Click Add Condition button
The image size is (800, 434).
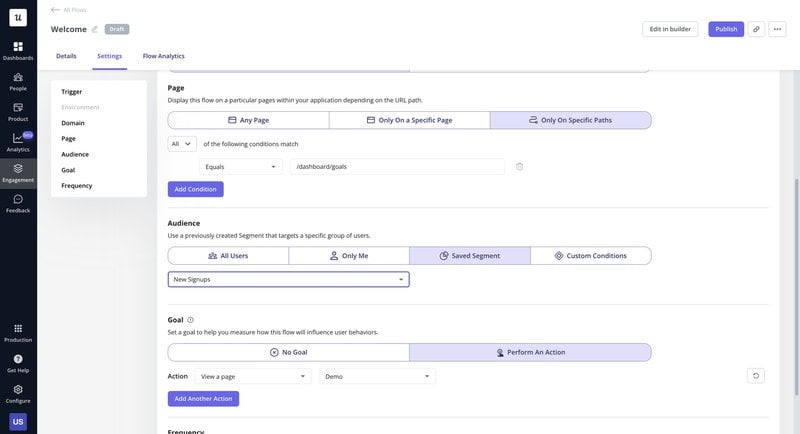coord(195,189)
